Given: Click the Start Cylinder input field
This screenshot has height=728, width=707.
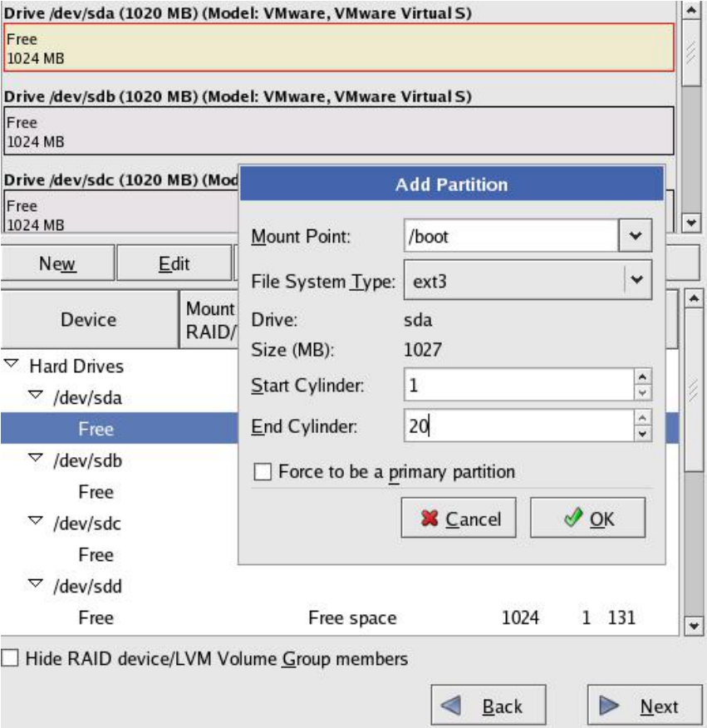Looking at the screenshot, I should tap(519, 385).
